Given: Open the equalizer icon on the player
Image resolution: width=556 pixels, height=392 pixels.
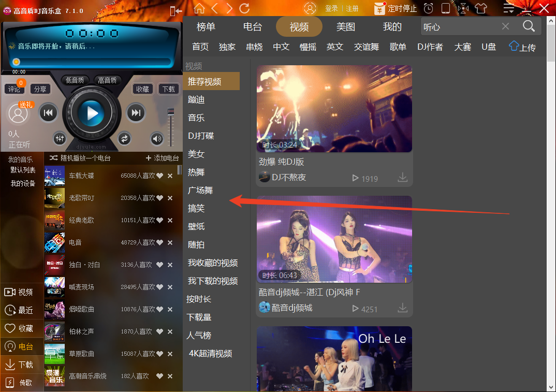Looking at the screenshot, I should [x=60, y=139].
